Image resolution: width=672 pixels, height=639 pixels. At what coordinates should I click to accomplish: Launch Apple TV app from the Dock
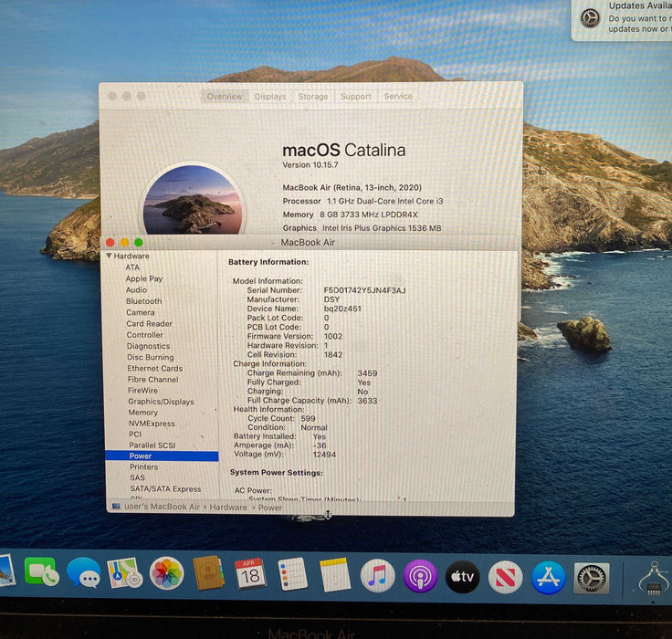(x=463, y=577)
